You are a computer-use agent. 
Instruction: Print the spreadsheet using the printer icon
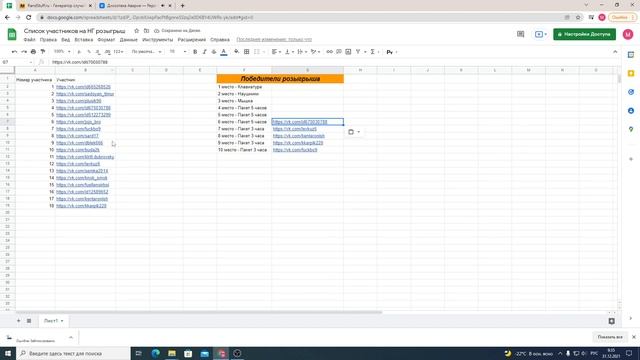[x=33, y=52]
